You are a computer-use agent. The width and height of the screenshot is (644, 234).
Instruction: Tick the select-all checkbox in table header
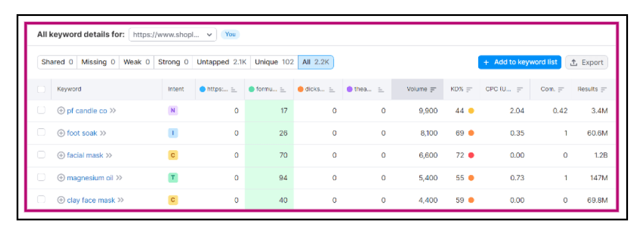[x=41, y=89]
